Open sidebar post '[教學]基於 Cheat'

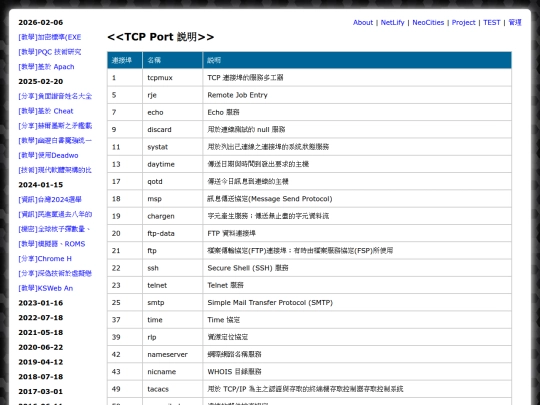tap(45, 111)
